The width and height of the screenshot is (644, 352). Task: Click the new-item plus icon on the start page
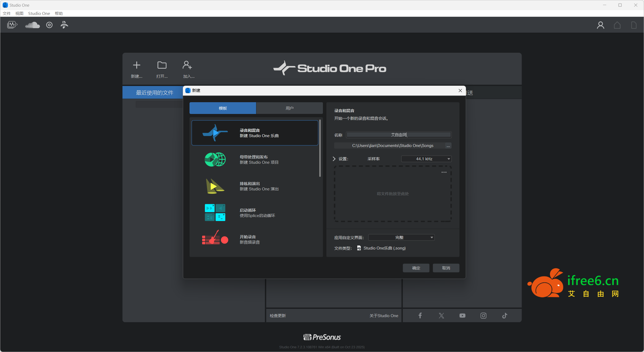(137, 65)
